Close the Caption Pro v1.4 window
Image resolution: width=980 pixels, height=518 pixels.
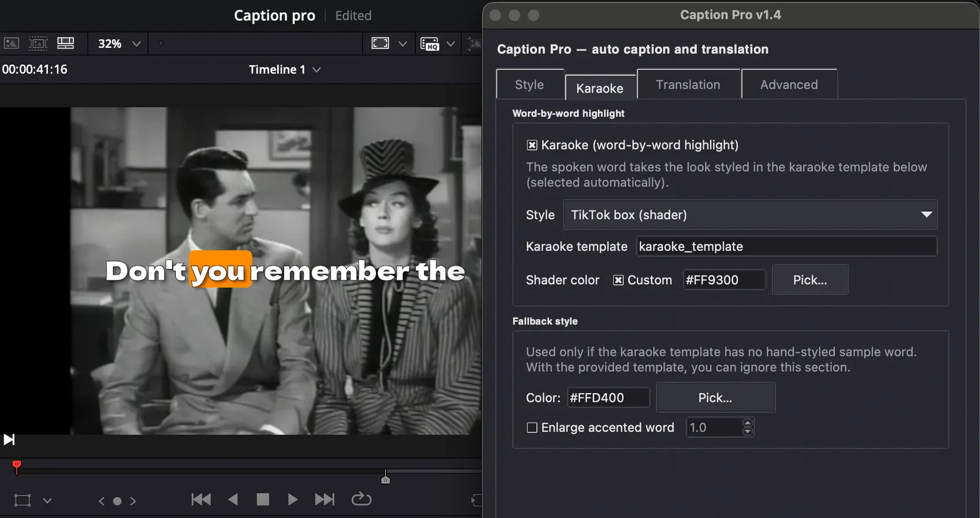coord(496,15)
